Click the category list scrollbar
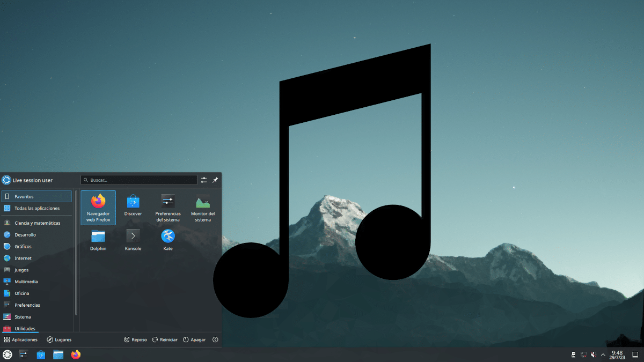 click(76, 253)
